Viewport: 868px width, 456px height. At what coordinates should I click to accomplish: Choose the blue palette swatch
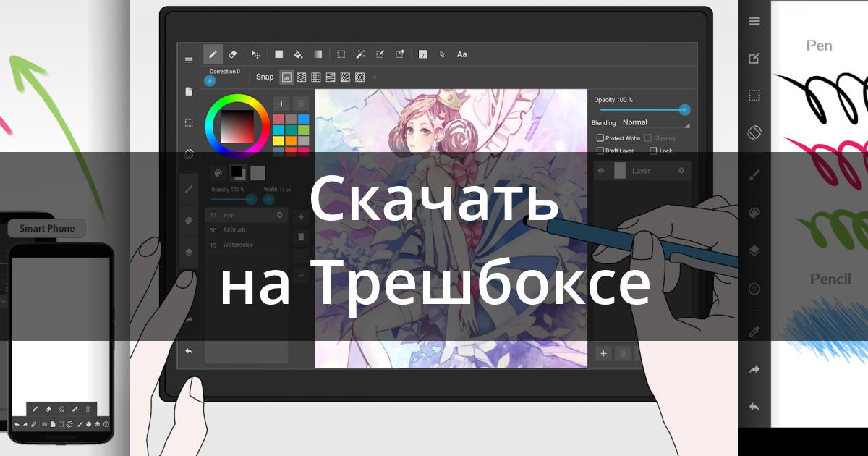(303, 119)
